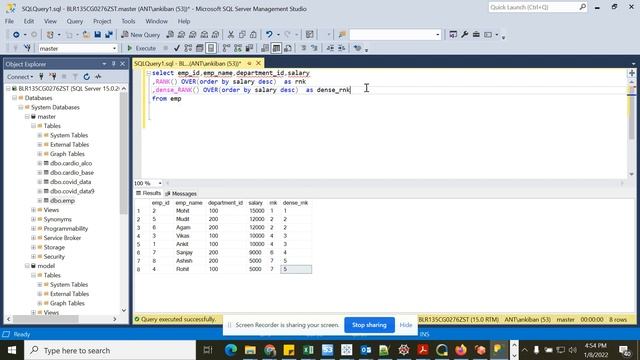
Task: Click the Save All toolbar icon
Action: click(109, 35)
